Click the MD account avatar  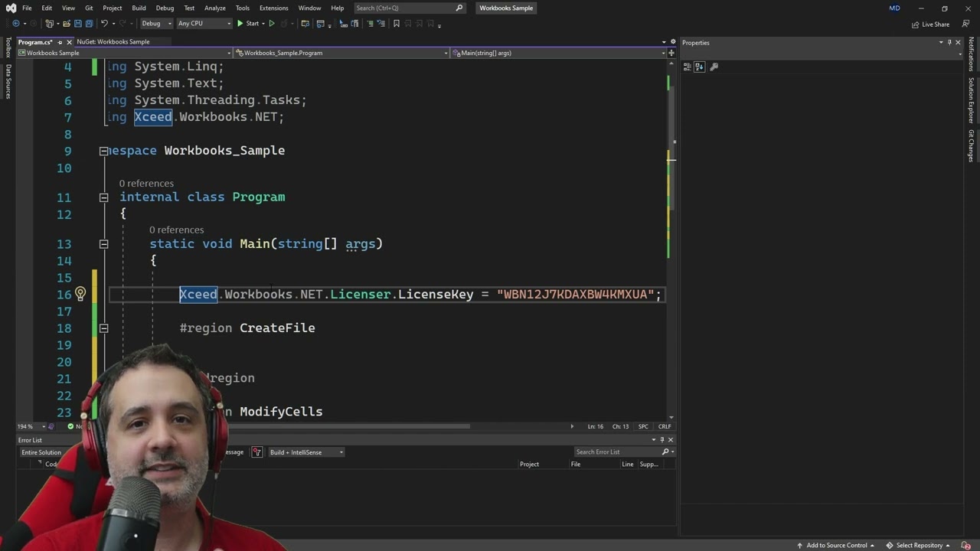pos(894,8)
